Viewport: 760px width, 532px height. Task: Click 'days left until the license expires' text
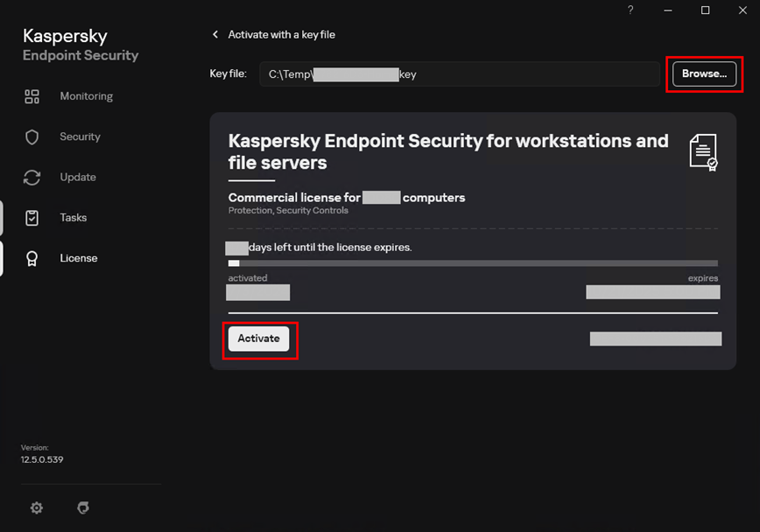coord(330,247)
